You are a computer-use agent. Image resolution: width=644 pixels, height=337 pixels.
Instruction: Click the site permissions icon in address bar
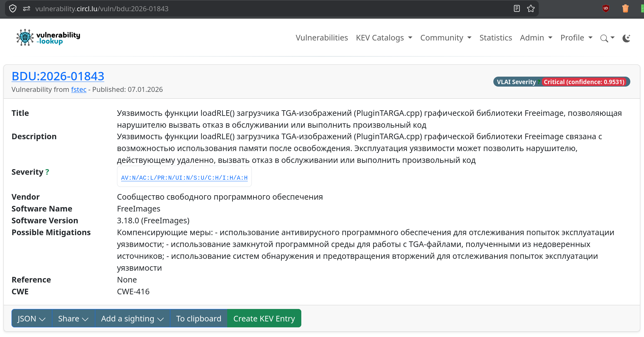coord(26,9)
